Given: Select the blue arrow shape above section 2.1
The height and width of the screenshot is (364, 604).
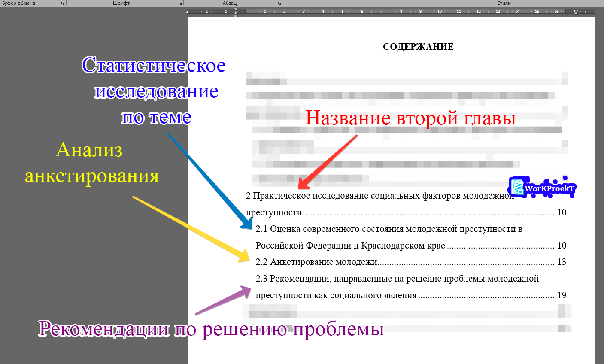Looking at the screenshot, I should pos(210,180).
